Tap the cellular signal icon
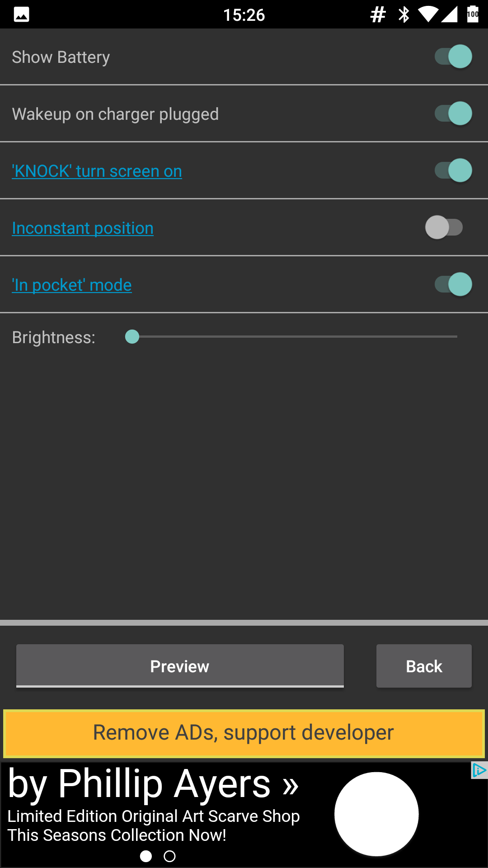This screenshot has width=488, height=868. [449, 14]
